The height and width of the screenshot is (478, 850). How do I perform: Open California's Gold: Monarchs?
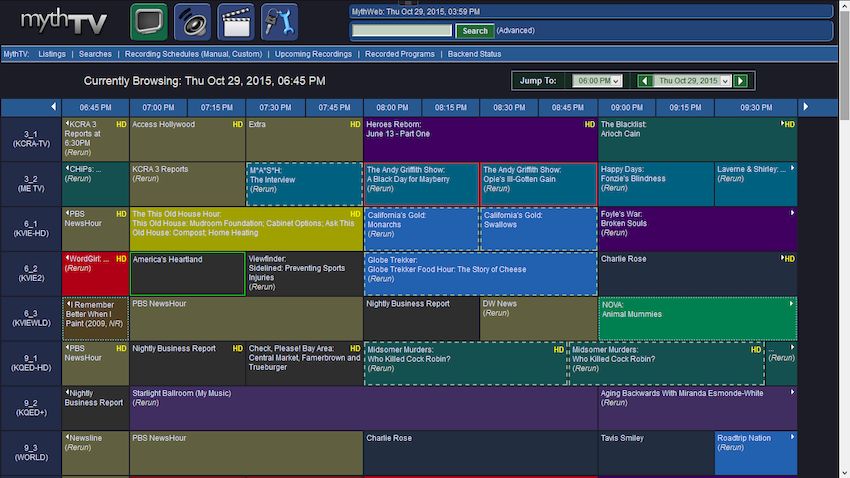[421, 229]
